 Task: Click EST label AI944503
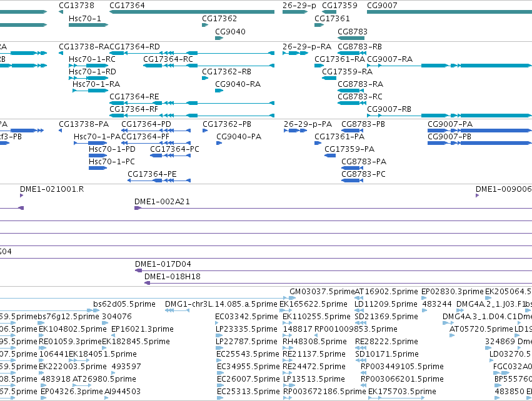pyautogui.click(x=123, y=391)
